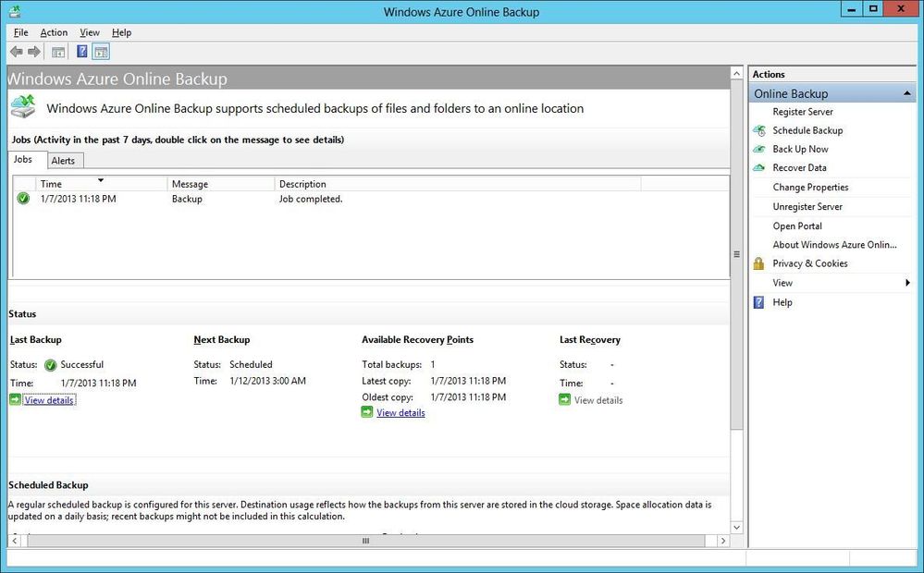Click the Forward arrow toolbar icon
This screenshot has height=573, width=924.
(34, 52)
